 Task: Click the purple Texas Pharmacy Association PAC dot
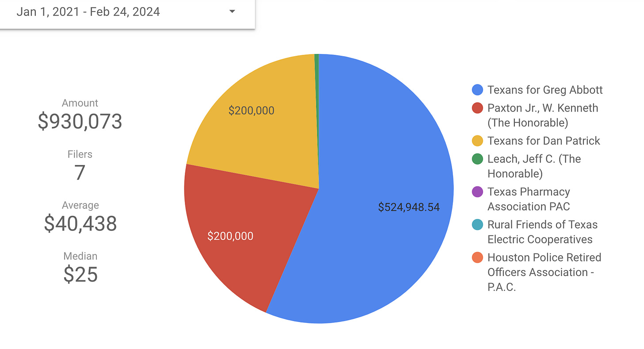[x=477, y=192]
